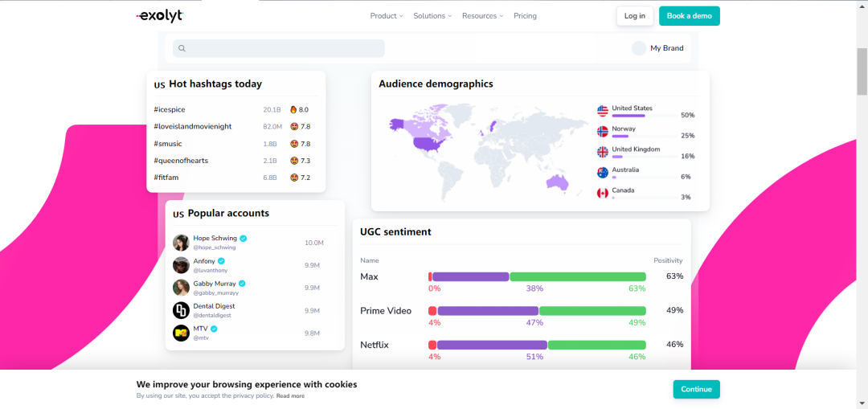
Task: Click the My Brand avatar circle
Action: pos(639,48)
